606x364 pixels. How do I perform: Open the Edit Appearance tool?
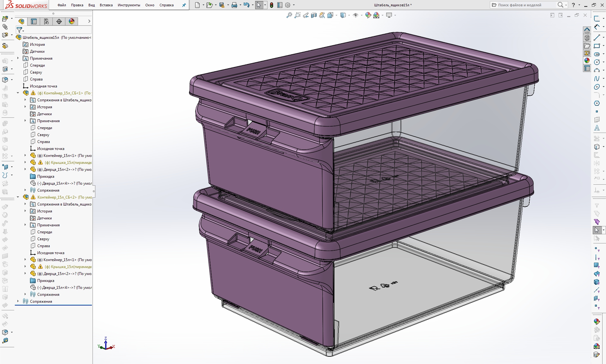coord(368,15)
